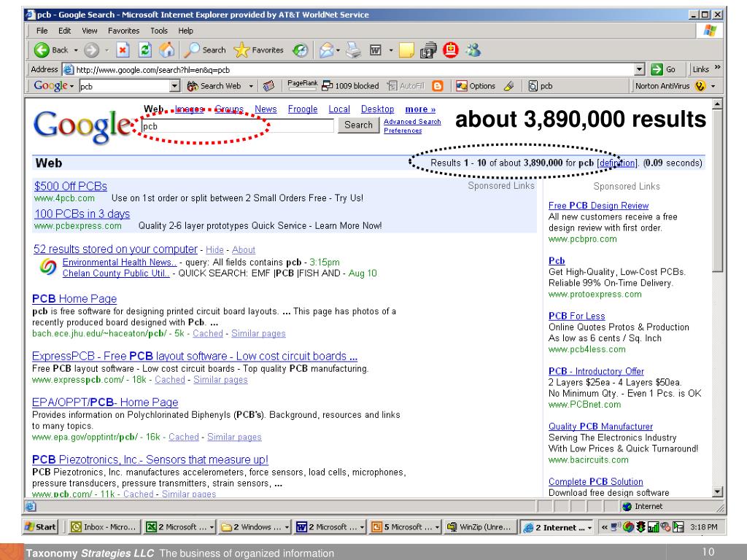Viewport: 747px width, 560px height.
Task: Click the Go button next to address bar
Action: coord(664,69)
